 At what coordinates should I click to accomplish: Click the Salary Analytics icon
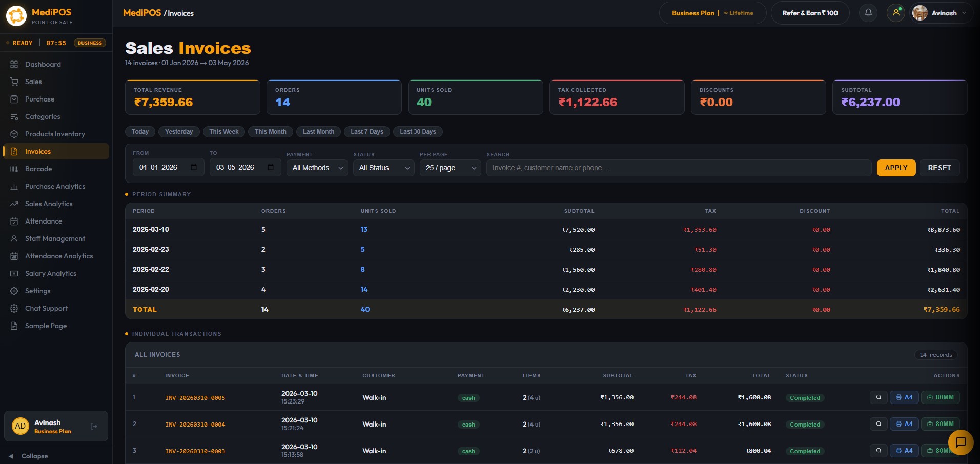(14, 273)
